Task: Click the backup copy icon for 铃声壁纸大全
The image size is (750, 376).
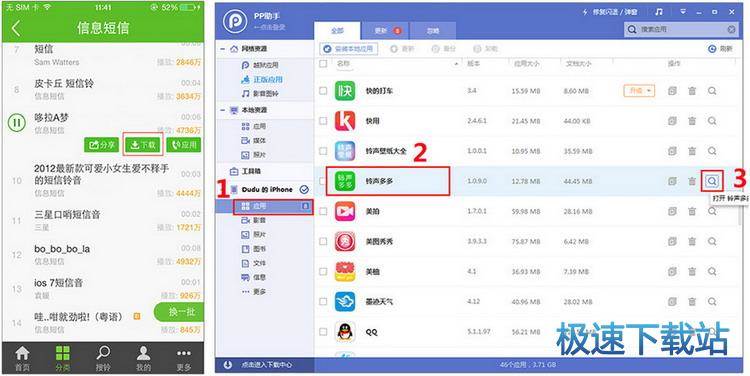Action: click(672, 151)
